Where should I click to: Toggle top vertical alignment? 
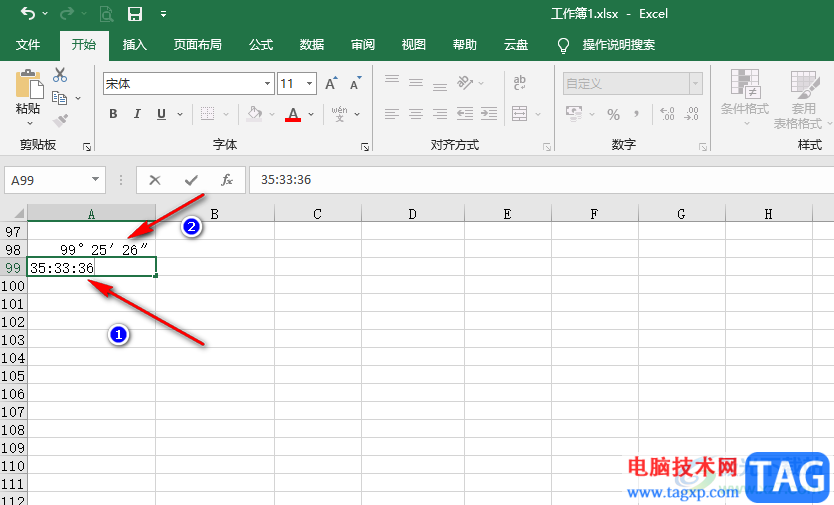pos(392,81)
